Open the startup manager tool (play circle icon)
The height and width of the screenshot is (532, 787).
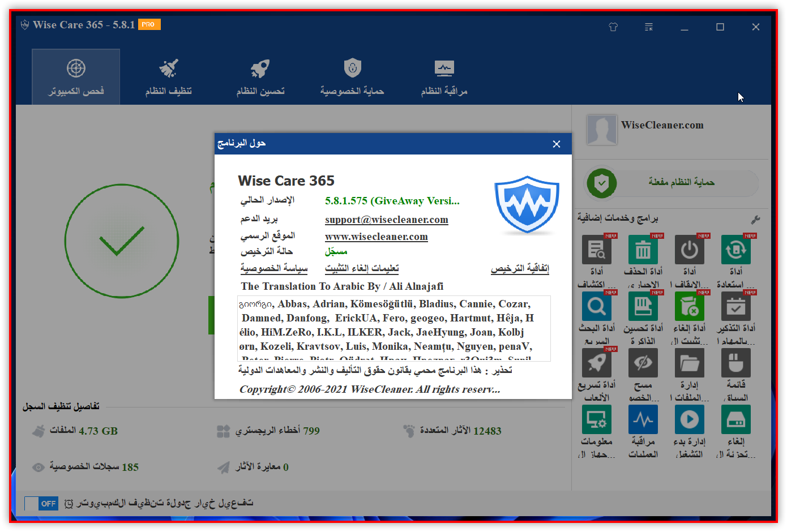click(690, 419)
